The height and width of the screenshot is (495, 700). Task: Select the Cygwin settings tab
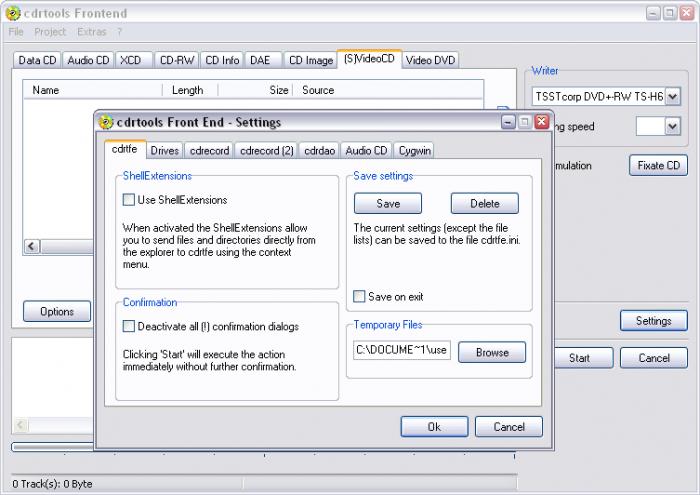coord(415,151)
